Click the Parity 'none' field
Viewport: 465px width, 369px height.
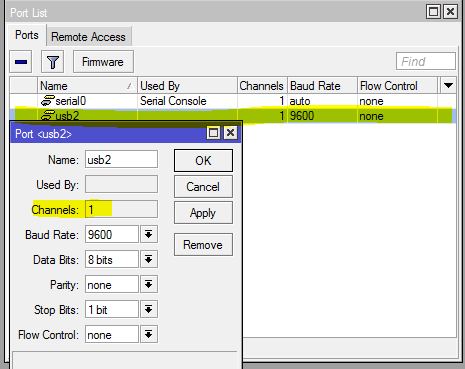point(112,284)
